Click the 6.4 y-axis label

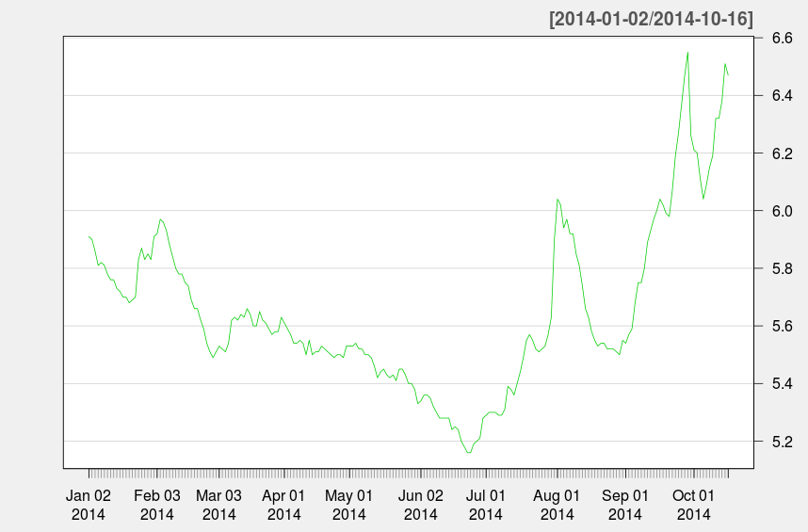pyautogui.click(x=782, y=96)
